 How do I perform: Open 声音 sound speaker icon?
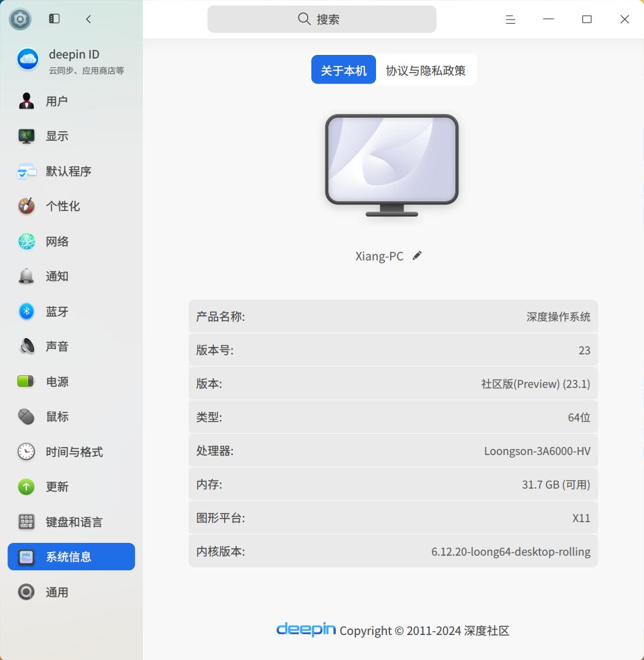click(x=27, y=346)
